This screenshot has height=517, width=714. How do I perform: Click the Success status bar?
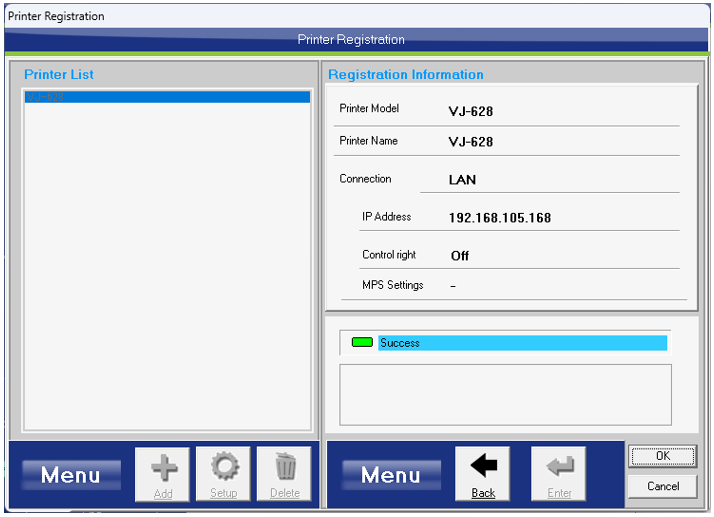(523, 343)
